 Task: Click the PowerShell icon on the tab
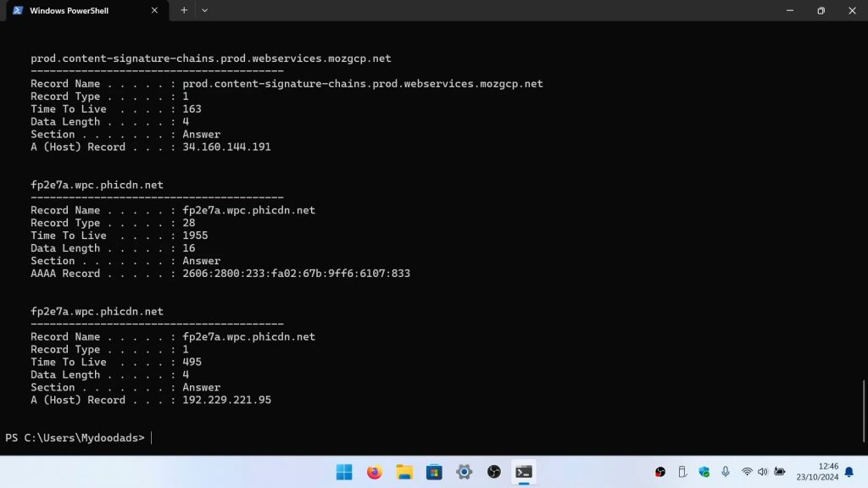(18, 10)
